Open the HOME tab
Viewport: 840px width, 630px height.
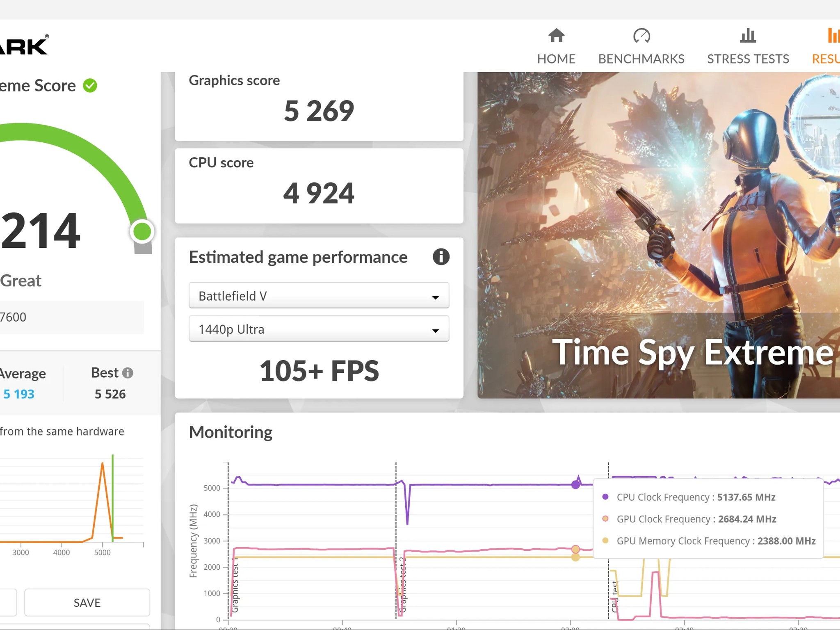[556, 46]
